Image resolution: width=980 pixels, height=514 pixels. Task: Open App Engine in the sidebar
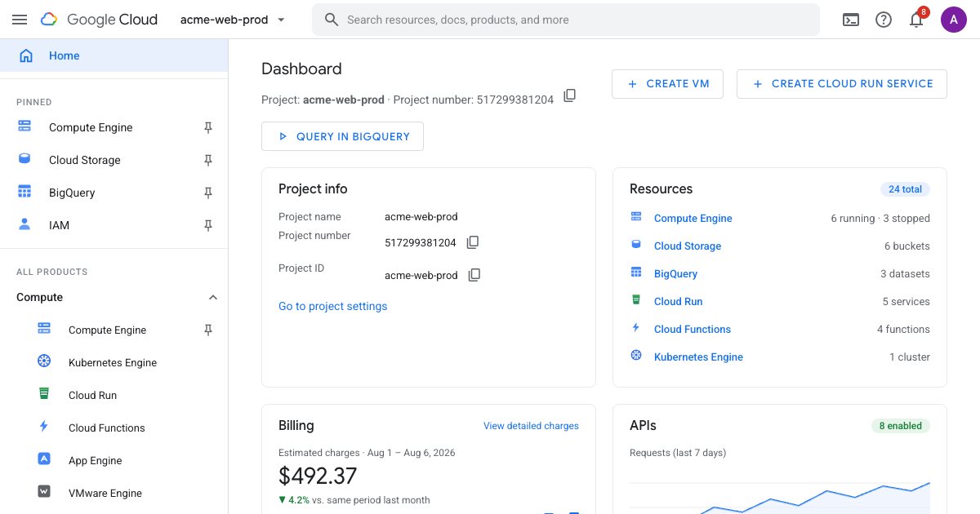(114, 460)
